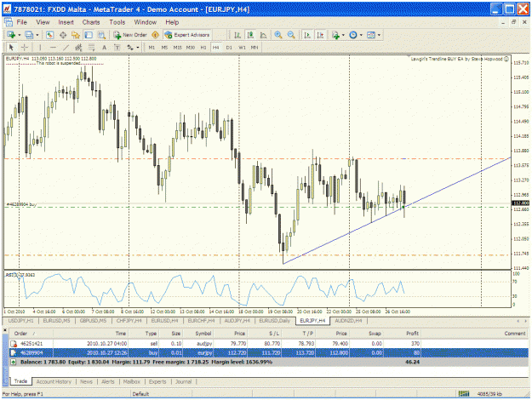Open the New Chart toolbar icon
Image resolution: width=532 pixels, height=400 pixels.
[11, 35]
